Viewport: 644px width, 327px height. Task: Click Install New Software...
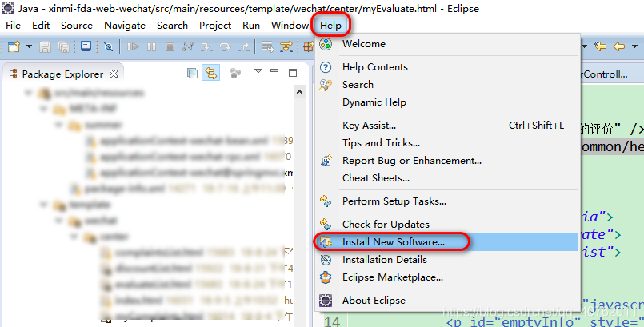coord(447,242)
